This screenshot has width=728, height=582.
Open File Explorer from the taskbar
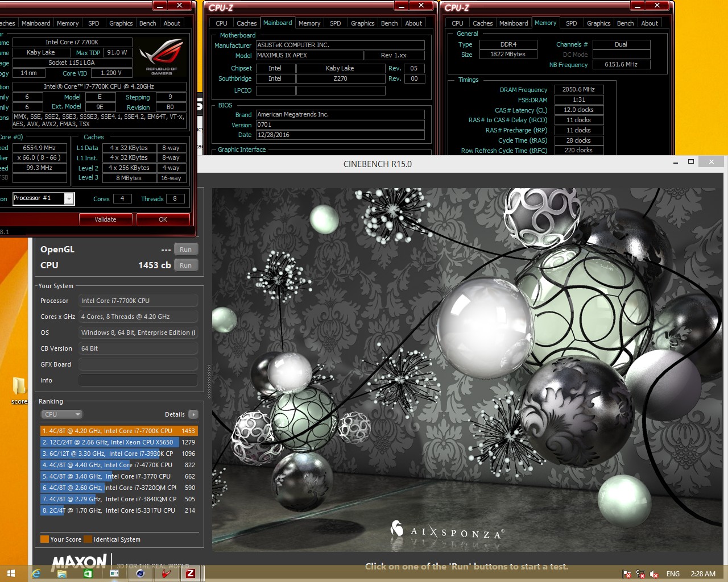(x=62, y=573)
